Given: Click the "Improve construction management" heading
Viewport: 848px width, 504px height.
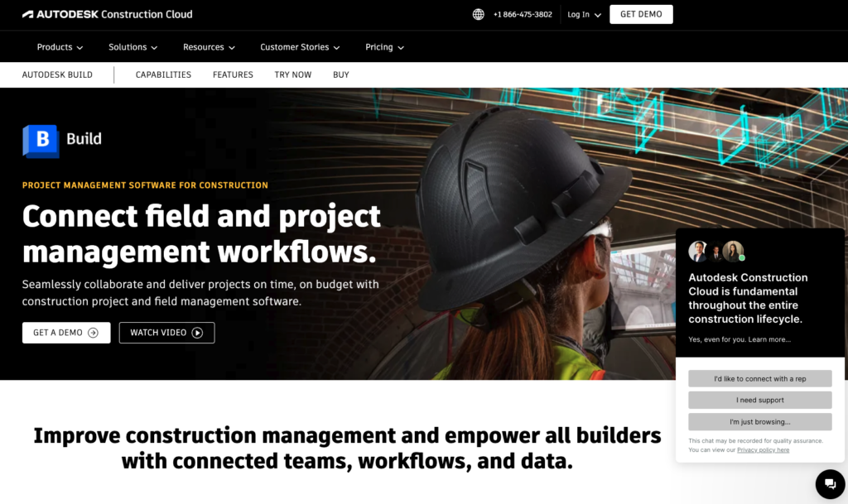Looking at the screenshot, I should pyautogui.click(x=347, y=448).
